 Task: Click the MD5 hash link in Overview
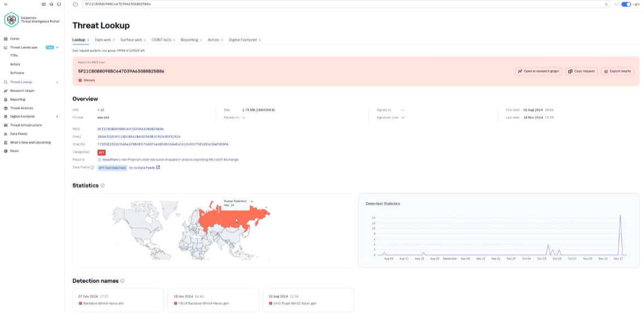click(x=130, y=129)
